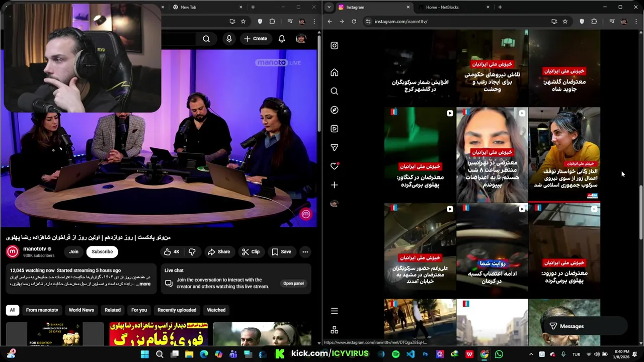Select the Watched filter chip

216,310
